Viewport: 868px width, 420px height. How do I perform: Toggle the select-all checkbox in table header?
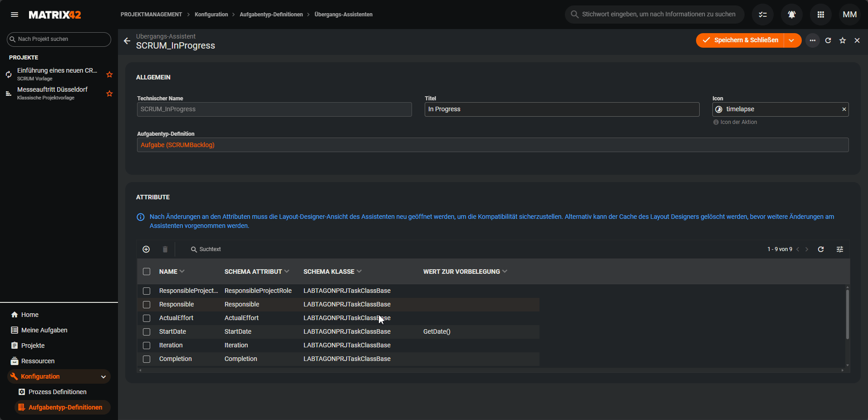[147, 272]
